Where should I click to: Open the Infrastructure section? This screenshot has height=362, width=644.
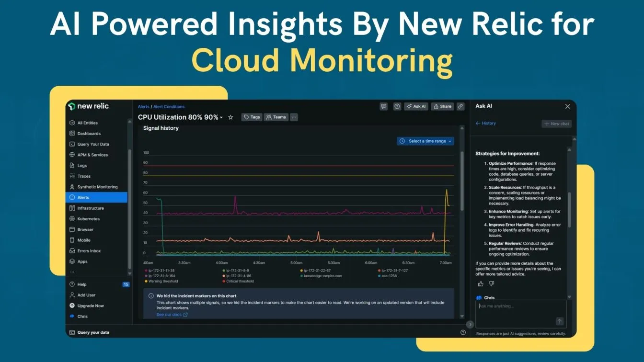pyautogui.click(x=87, y=208)
